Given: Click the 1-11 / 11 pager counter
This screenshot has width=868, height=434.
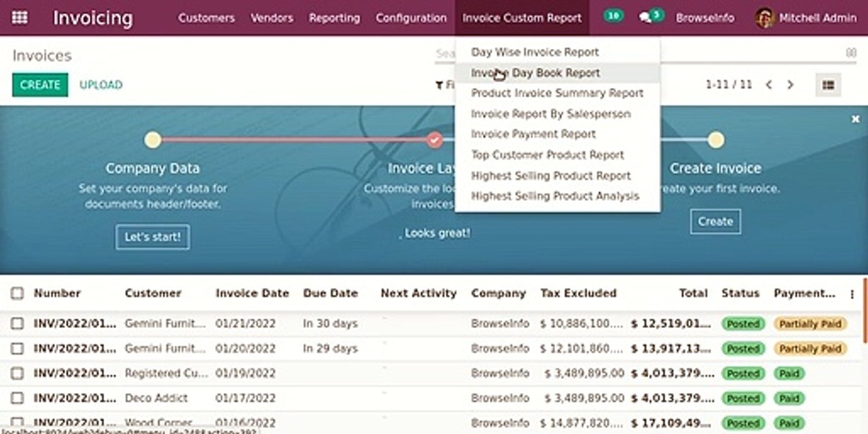Looking at the screenshot, I should (x=729, y=85).
